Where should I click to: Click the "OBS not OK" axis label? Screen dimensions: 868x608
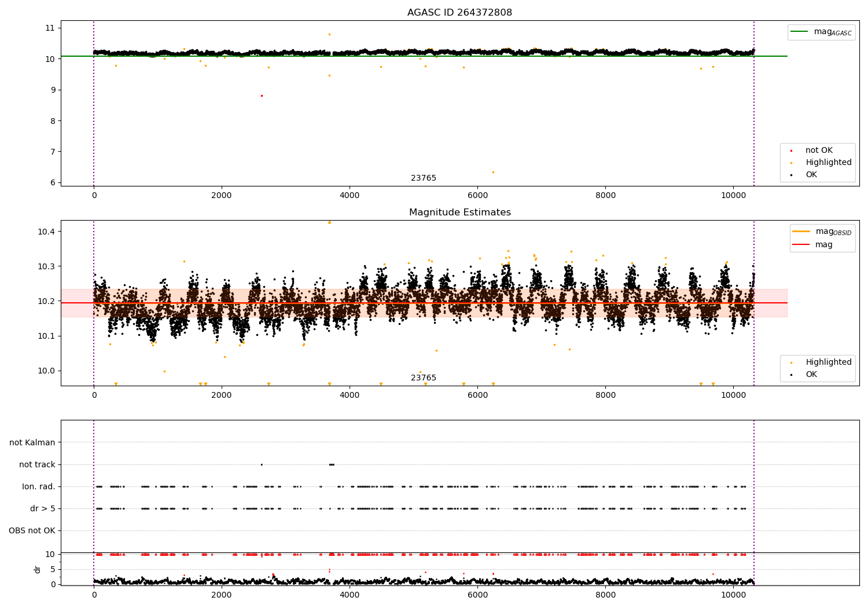pyautogui.click(x=32, y=531)
